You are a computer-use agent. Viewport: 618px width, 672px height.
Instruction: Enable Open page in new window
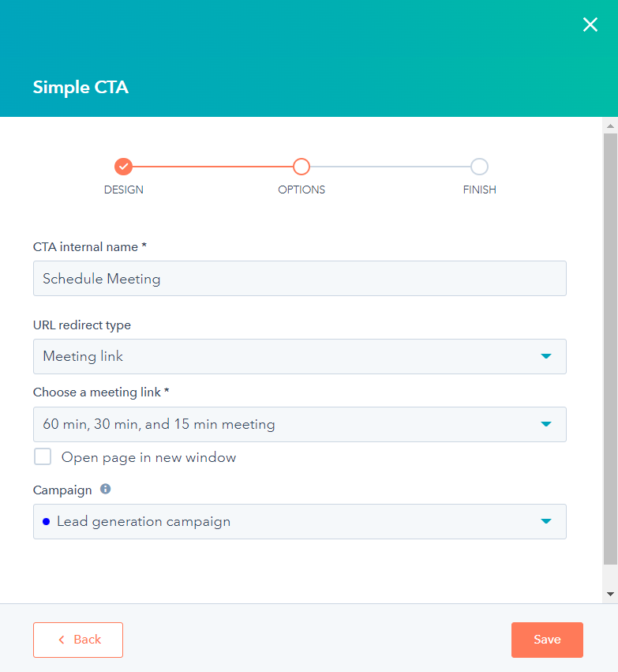click(43, 456)
